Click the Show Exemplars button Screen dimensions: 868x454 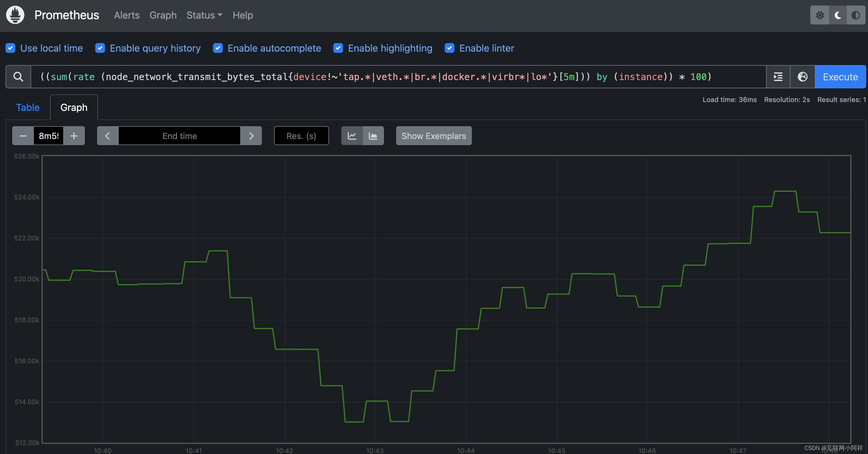(x=433, y=136)
